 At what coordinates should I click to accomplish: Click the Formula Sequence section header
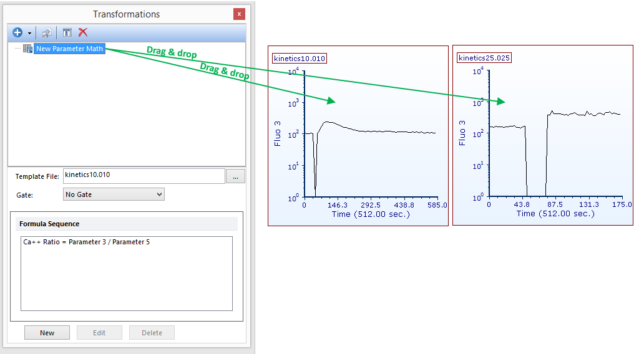[49, 224]
